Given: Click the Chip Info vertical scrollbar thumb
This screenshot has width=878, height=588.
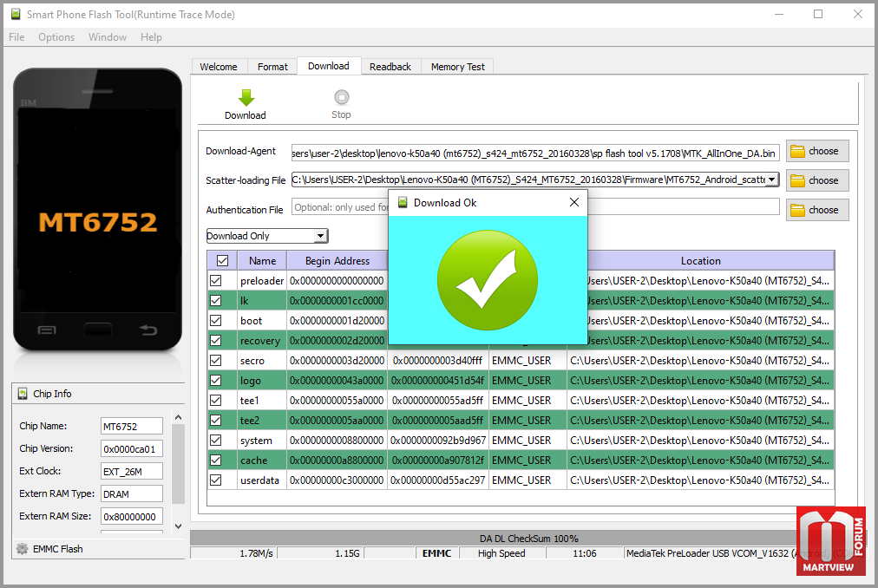Looking at the screenshot, I should [x=178, y=464].
